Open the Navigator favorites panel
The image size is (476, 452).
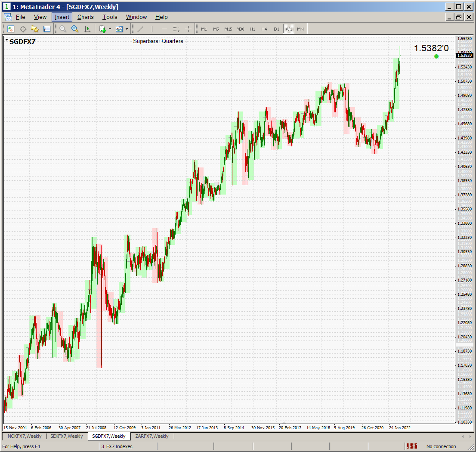pos(35,29)
